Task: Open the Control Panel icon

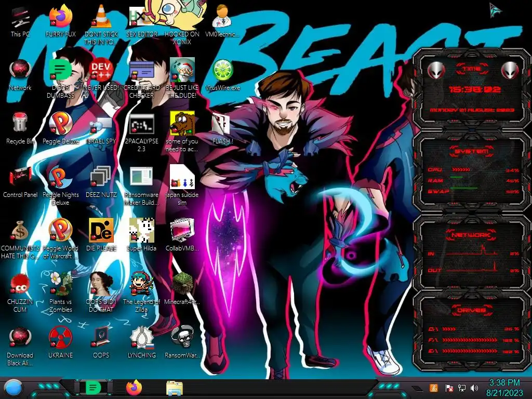Action: click(x=20, y=177)
